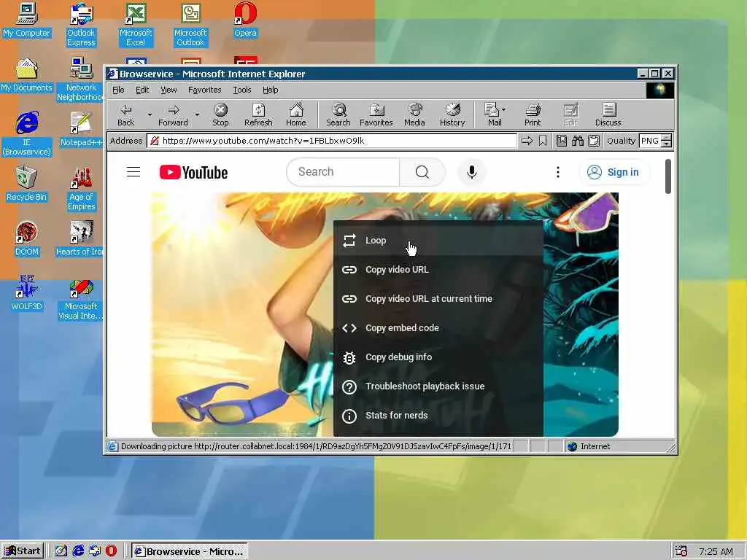Select the My Documents desktop icon
The width and height of the screenshot is (747, 560).
(x=27, y=75)
